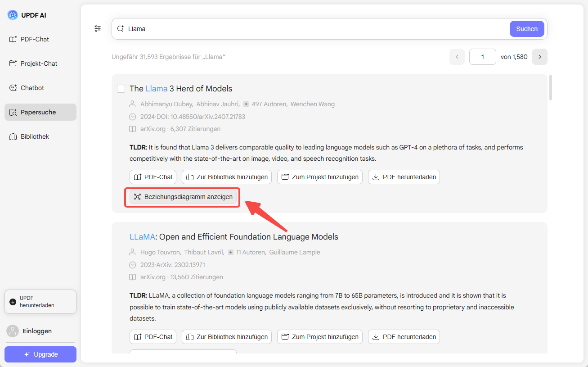Click the results list vertical scrollbar
Viewport: 588px width, 367px height.
click(x=551, y=88)
